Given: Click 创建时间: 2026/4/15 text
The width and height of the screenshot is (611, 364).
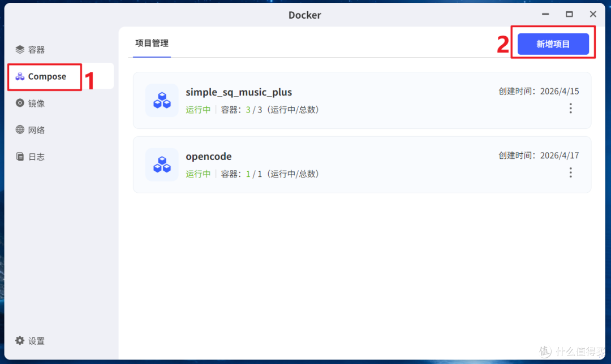Looking at the screenshot, I should (539, 92).
